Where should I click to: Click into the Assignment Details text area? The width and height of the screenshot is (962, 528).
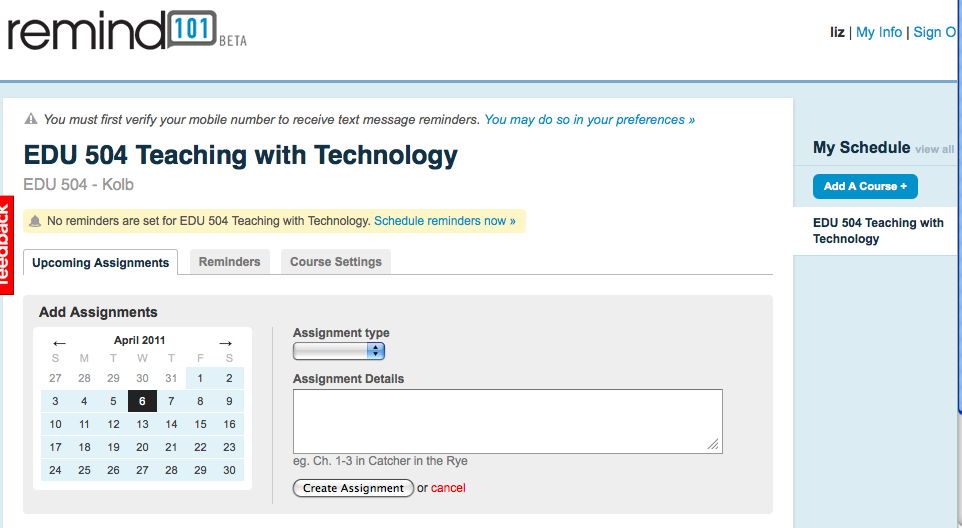[507, 421]
